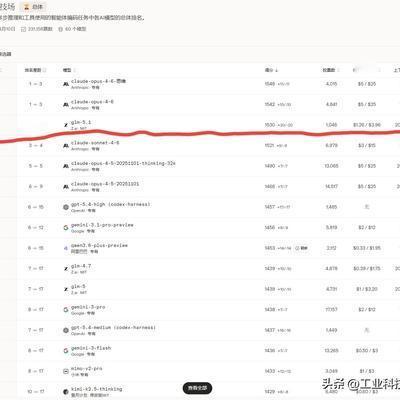
Task: Click the OpenAI logo beside gpt-5.4-high (codex-harness)
Action: coord(66,207)
